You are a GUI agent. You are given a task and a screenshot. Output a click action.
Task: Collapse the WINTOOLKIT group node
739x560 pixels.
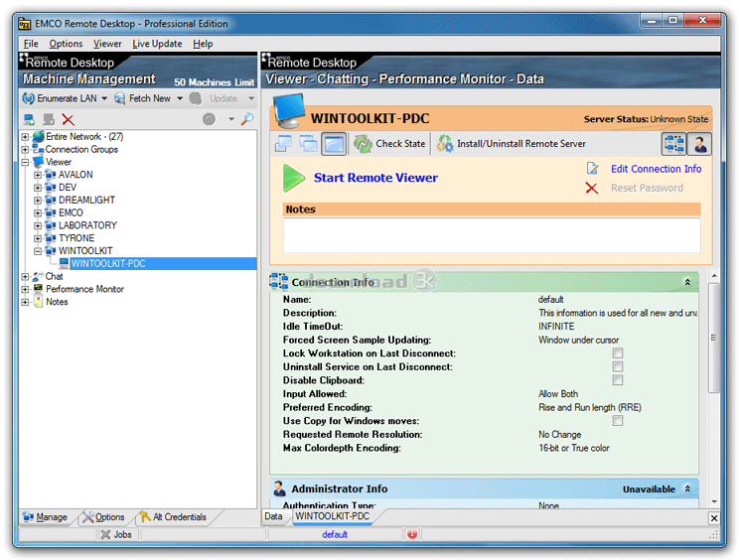(38, 251)
